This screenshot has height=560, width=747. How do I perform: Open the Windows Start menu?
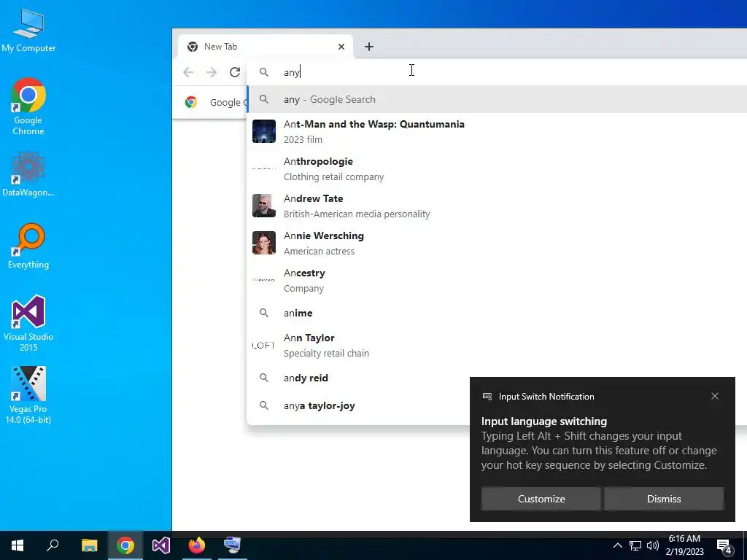[x=18, y=545]
